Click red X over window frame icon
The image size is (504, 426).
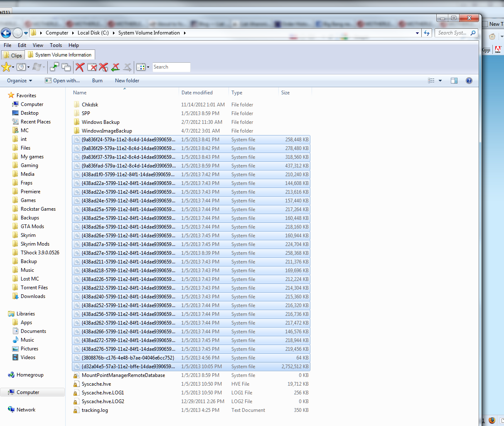pyautogui.click(x=92, y=67)
